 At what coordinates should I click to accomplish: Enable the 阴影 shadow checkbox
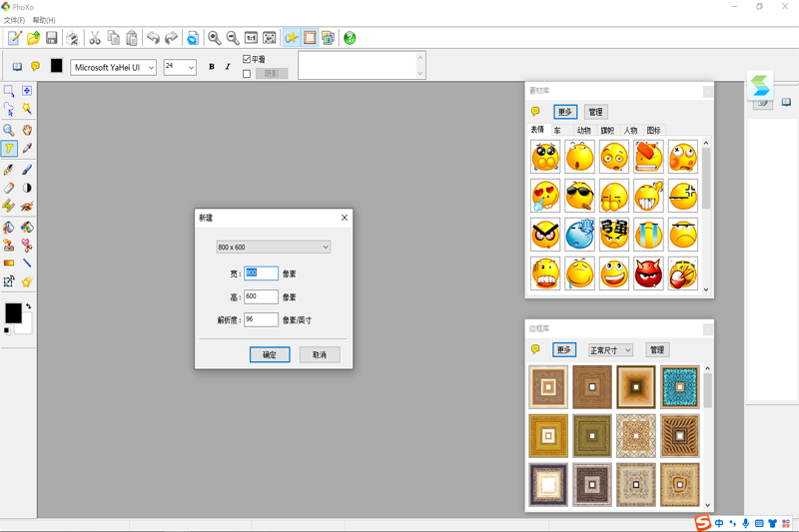point(248,74)
